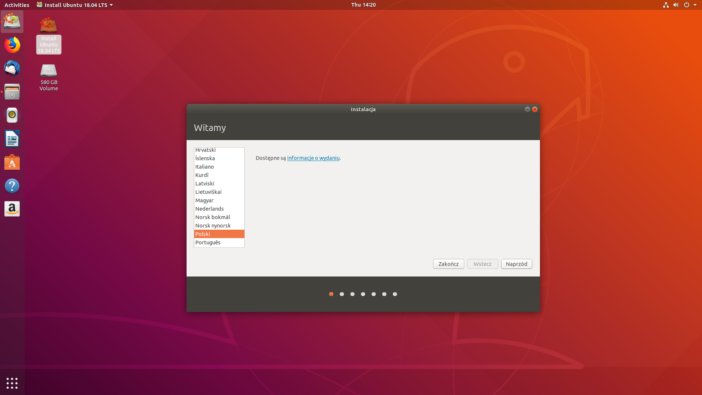This screenshot has width=702, height=395.
Task: Select Português in the language list
Action: [219, 242]
